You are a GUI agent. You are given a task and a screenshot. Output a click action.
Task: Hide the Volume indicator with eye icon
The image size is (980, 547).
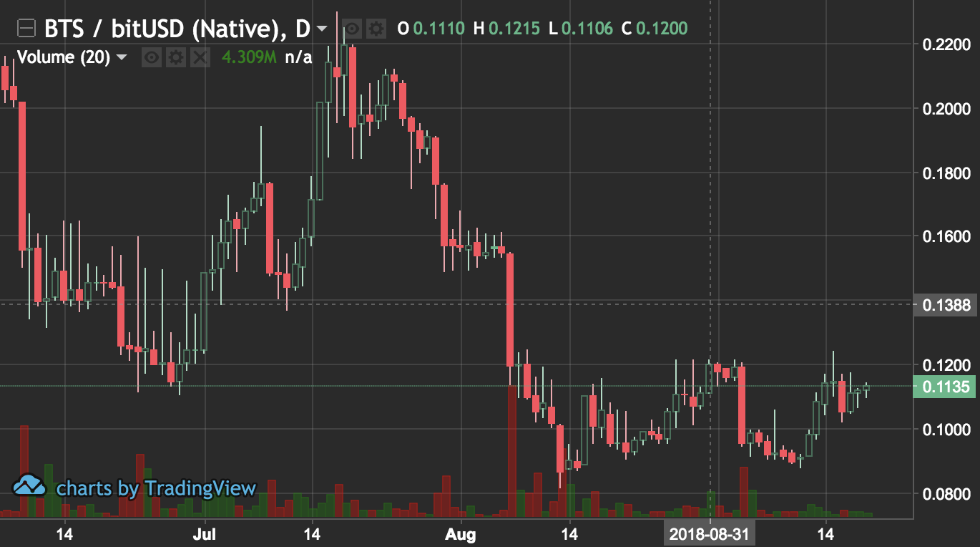(x=151, y=57)
